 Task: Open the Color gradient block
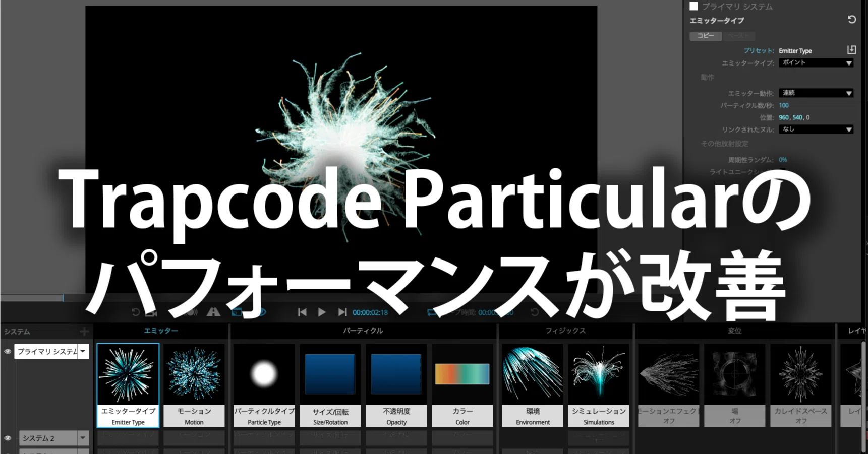(462, 385)
